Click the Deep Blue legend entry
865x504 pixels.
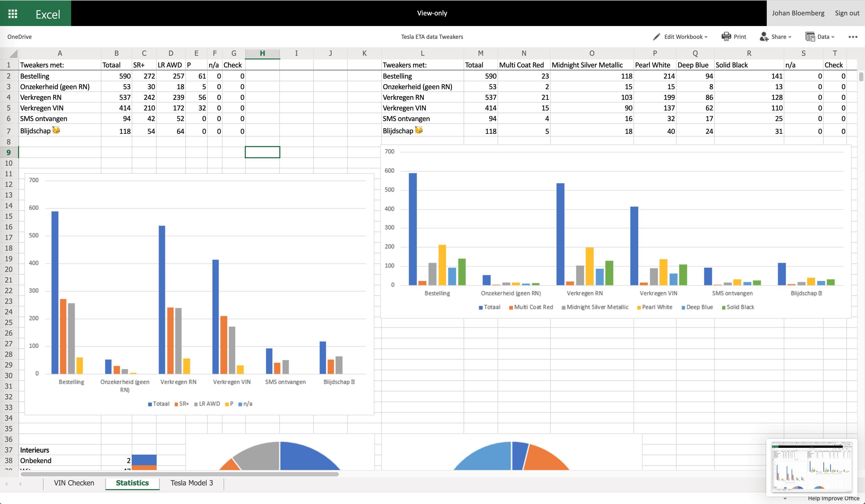[x=697, y=307]
